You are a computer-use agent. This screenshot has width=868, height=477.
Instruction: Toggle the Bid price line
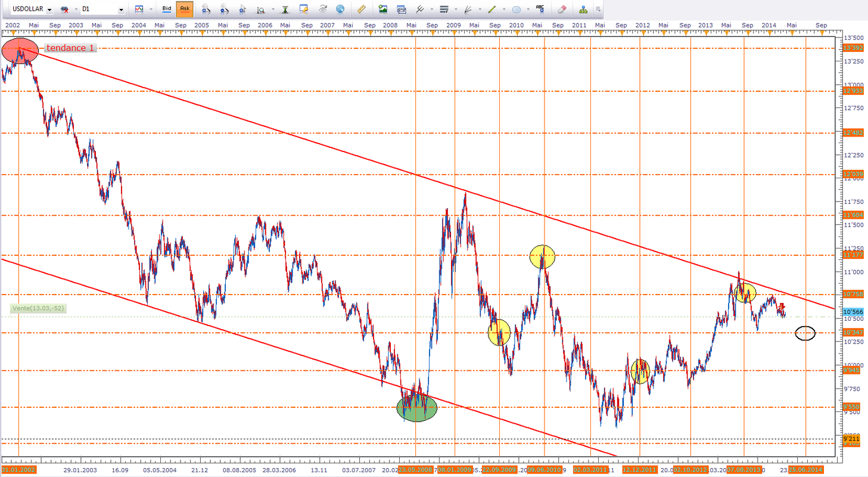(x=167, y=9)
